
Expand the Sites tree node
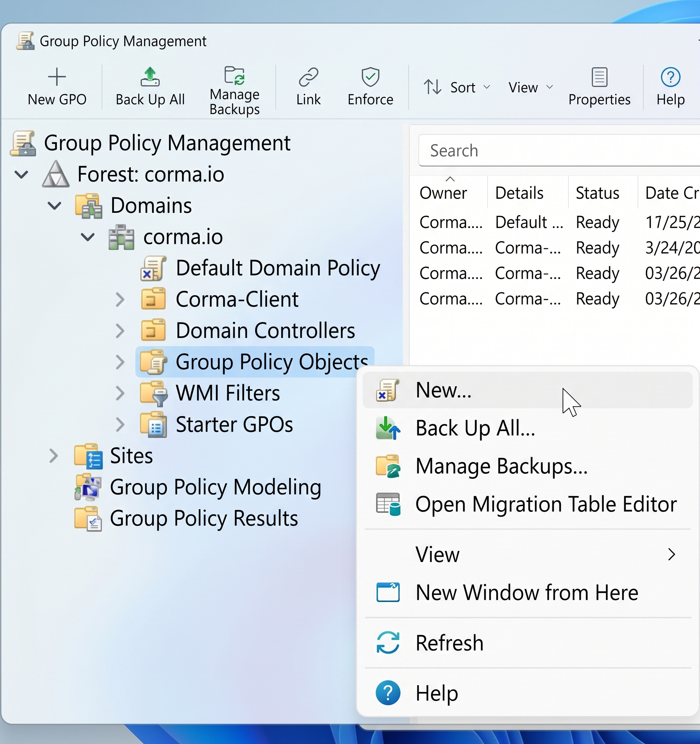coord(54,456)
